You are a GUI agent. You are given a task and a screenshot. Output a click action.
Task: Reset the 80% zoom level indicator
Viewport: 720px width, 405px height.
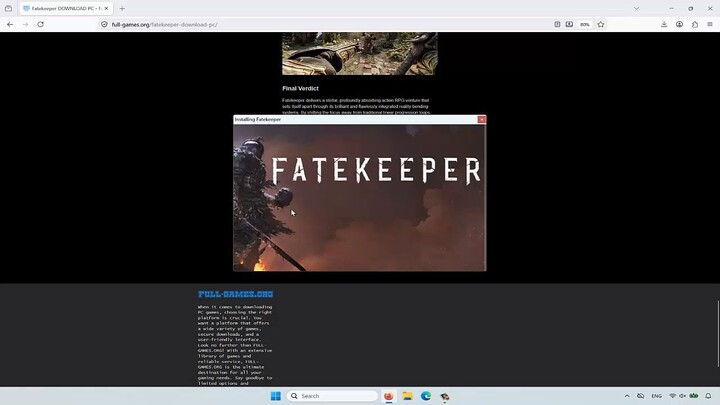tap(585, 24)
